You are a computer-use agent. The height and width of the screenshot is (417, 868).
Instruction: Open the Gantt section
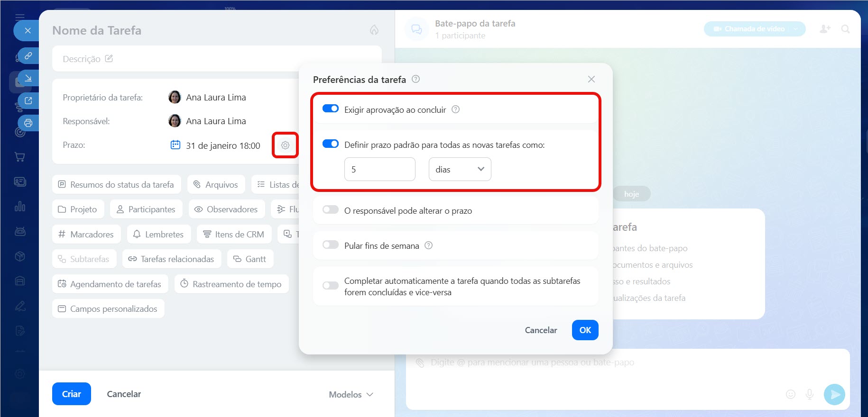point(250,259)
